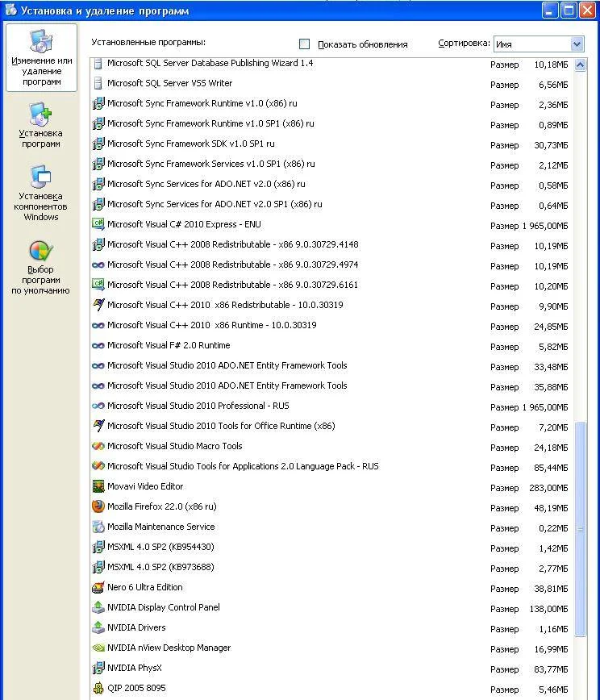Open Add New Programs (Установка программ)
The image size is (600, 700).
tap(40, 125)
